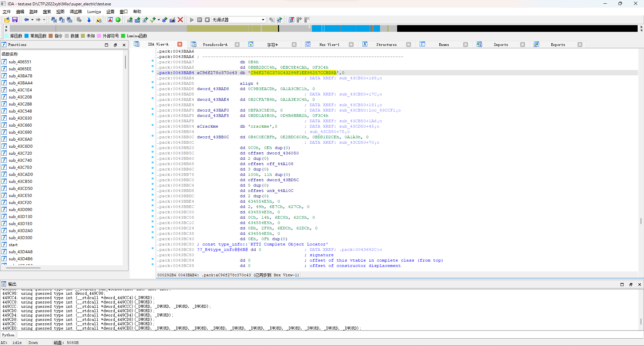Open the 帮助 menu
The height and width of the screenshot is (346, 644).
137,12
